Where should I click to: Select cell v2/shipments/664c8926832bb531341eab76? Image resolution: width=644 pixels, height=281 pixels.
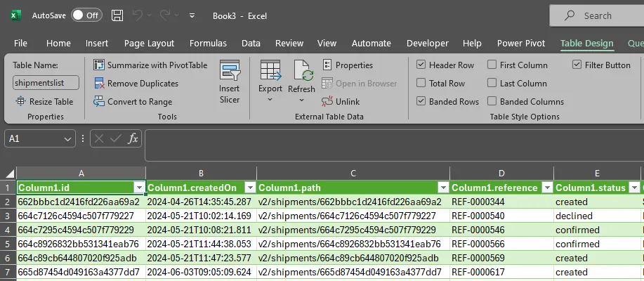(x=353, y=244)
